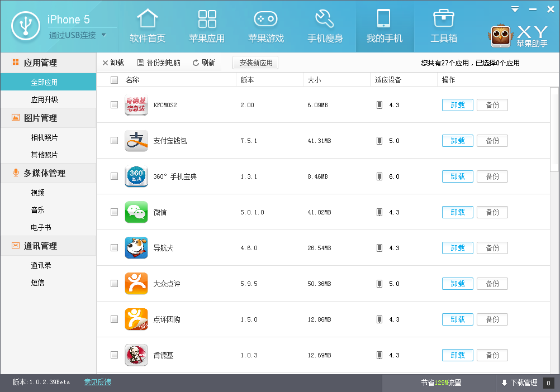
Task: Open the 意见反馈 feedback link
Action: pyautogui.click(x=97, y=382)
